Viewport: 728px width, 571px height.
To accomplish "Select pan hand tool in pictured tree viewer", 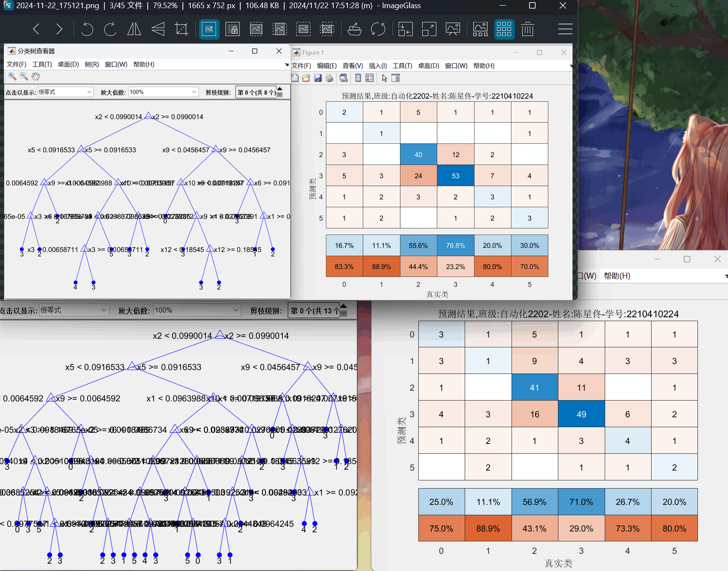I will point(36,76).
